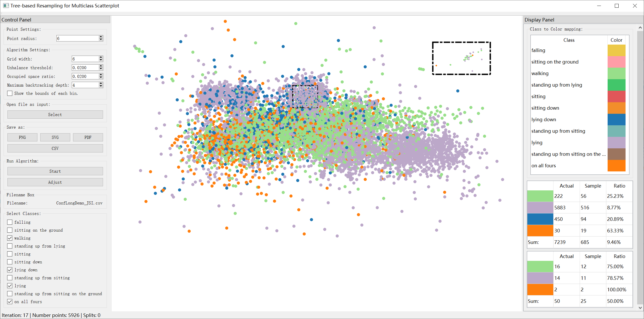Save the plot as SVG

[55, 137]
